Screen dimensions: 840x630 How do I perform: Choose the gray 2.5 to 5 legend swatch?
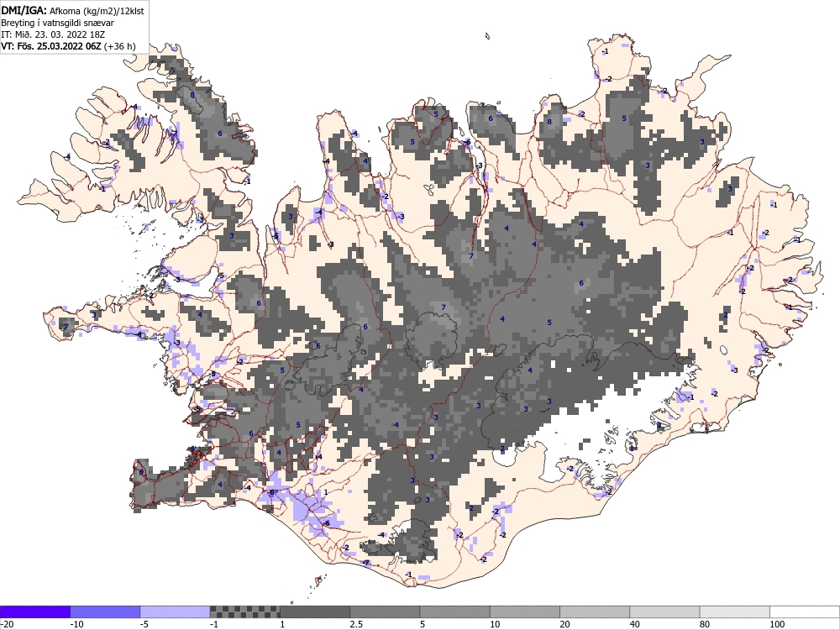click(x=385, y=612)
